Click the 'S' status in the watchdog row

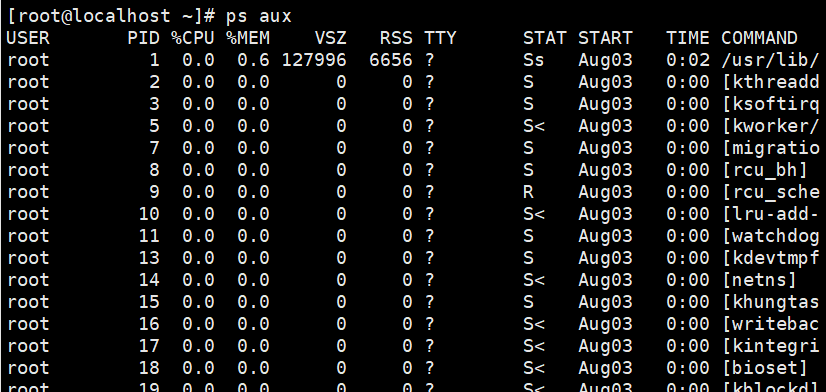pyautogui.click(x=528, y=237)
